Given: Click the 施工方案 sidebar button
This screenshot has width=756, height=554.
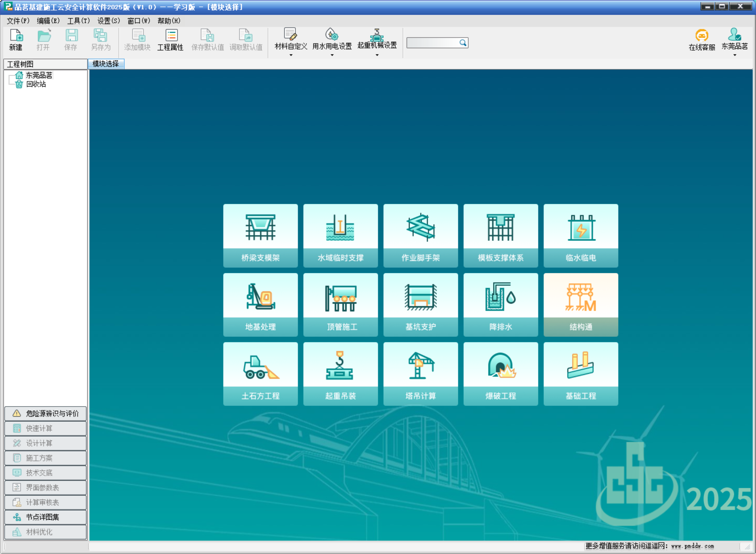Looking at the screenshot, I should point(45,458).
